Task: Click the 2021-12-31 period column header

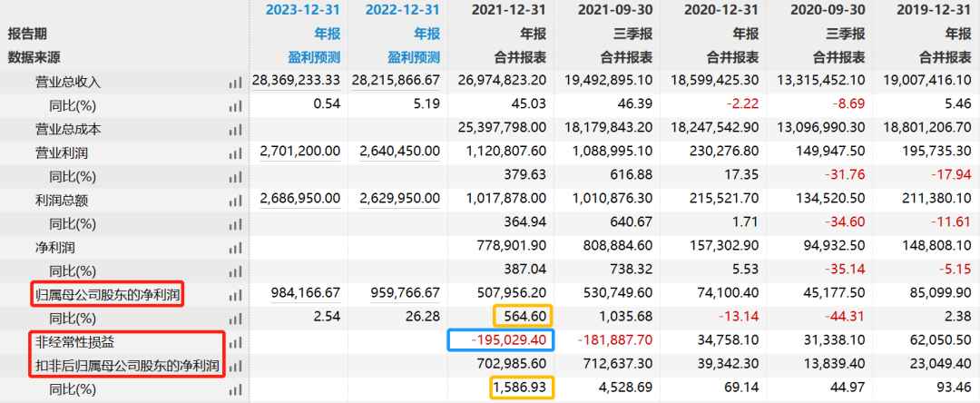Action: 508,10
